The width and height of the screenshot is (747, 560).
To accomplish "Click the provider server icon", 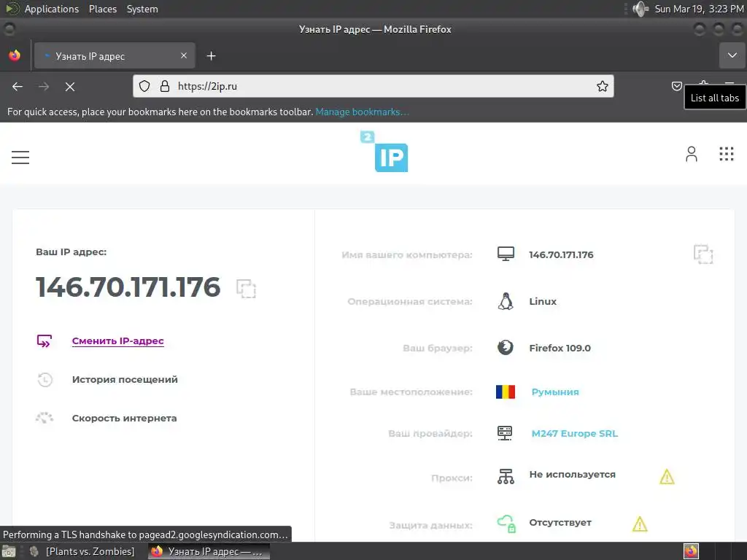I will click(505, 433).
